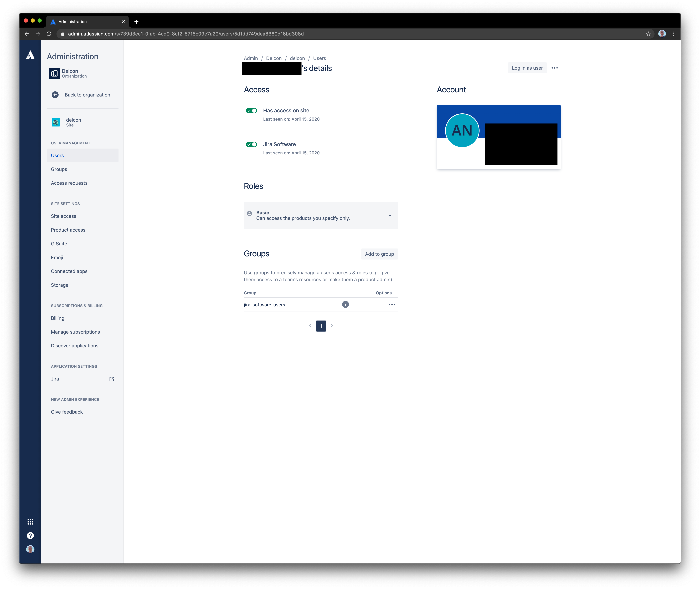
Task: Select the Delcon organization icon
Action: point(54,73)
